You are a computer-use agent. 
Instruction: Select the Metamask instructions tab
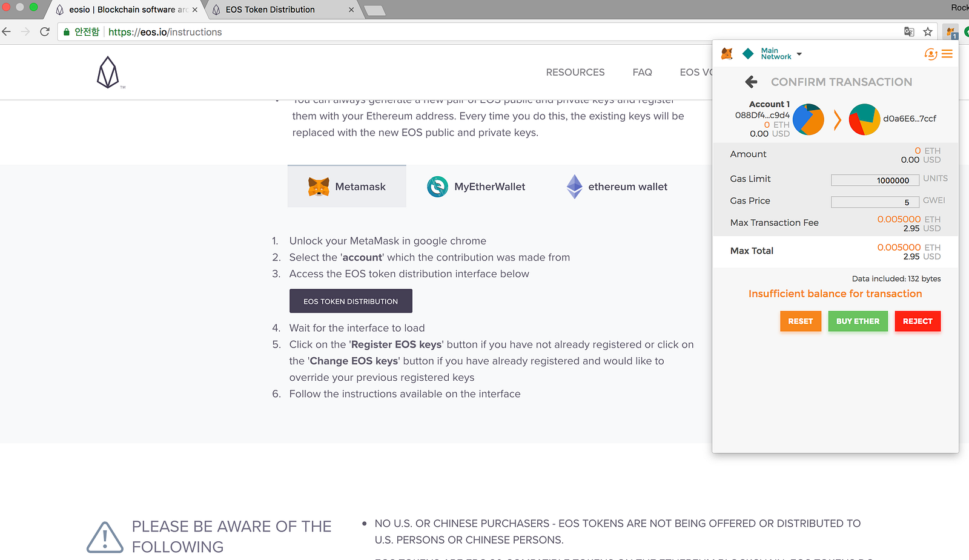pos(347,186)
